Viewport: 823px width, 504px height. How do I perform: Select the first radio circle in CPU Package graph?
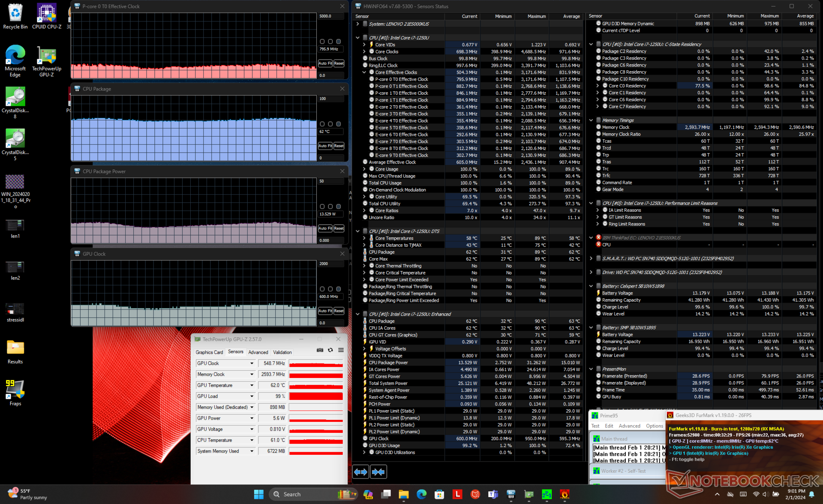322,124
